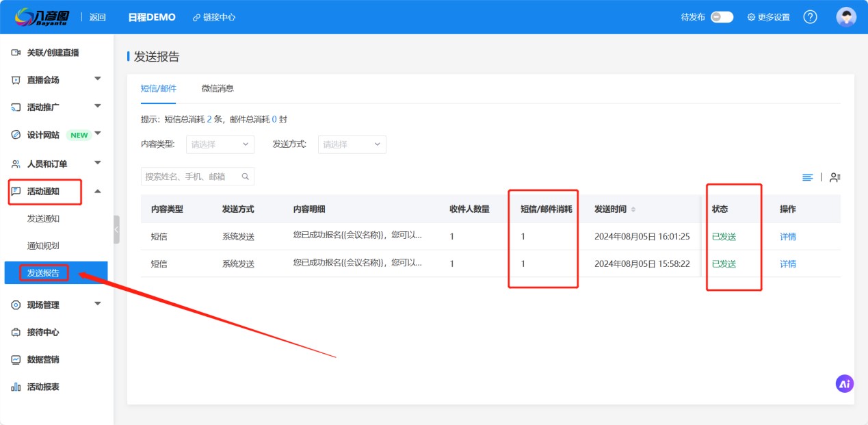Viewport: 868px width, 425px height.
Task: Open the help question mark icon
Action: pos(810,17)
